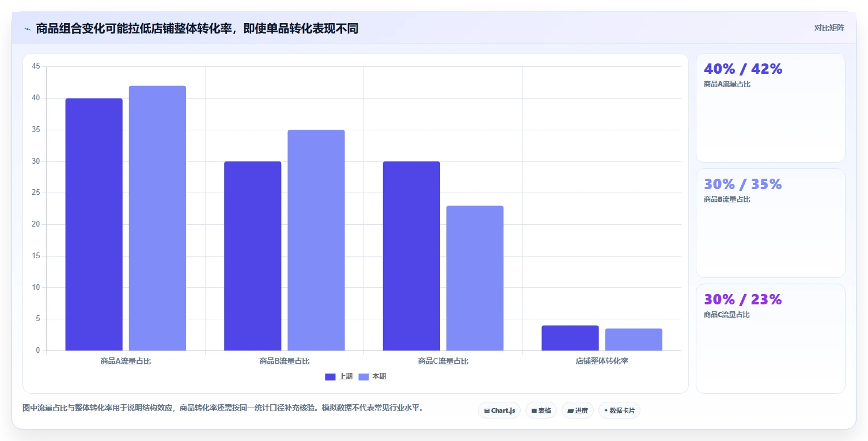Click the 商品A流量占比 card caption

[727, 84]
